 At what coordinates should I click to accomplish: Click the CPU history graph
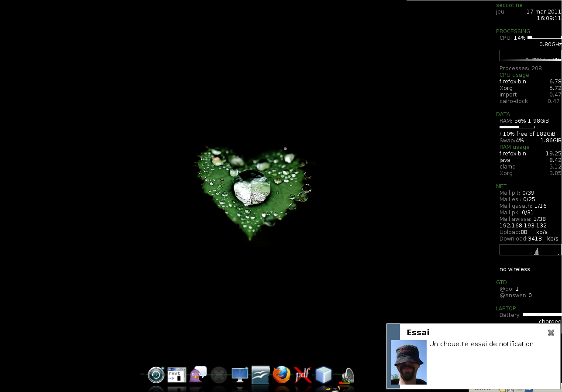click(531, 55)
